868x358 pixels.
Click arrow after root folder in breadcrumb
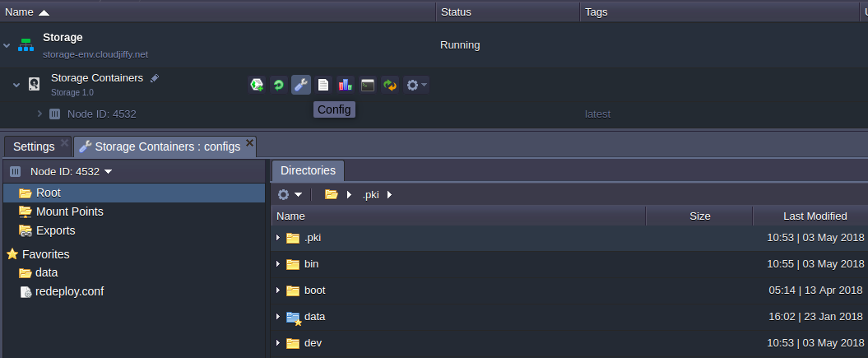[x=349, y=195]
